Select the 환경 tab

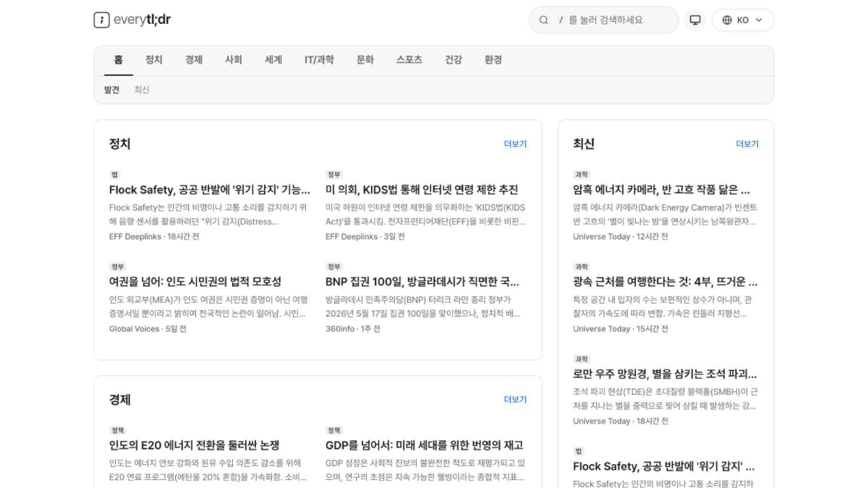click(493, 60)
